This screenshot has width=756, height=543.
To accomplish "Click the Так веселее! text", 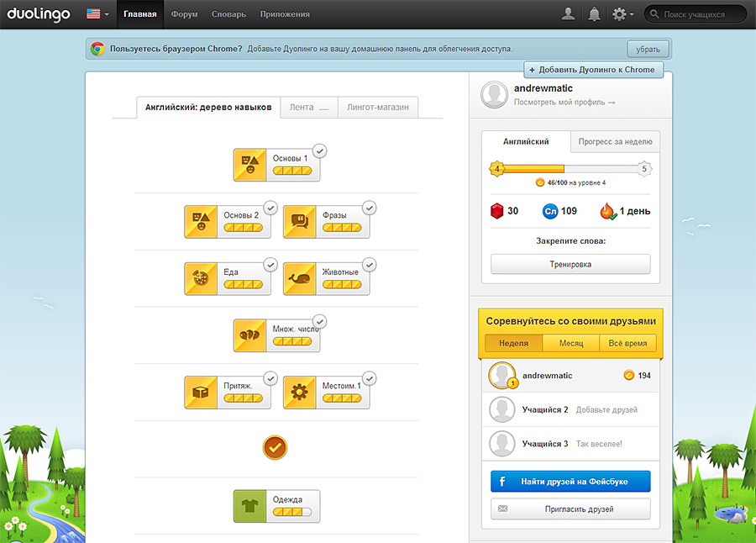I will (599, 444).
